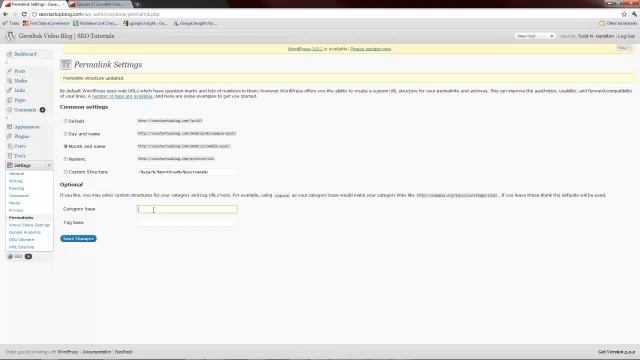Click the SEO count badge

tap(28, 256)
